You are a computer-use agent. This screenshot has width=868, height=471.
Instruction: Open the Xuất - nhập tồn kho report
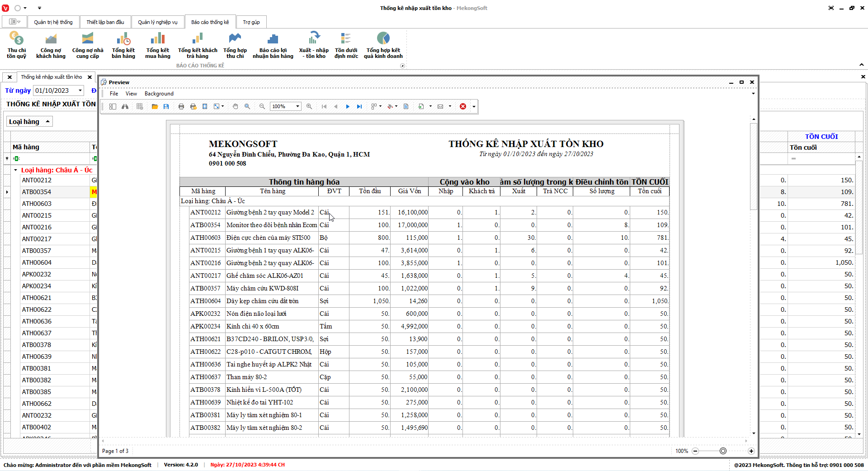tap(313, 45)
